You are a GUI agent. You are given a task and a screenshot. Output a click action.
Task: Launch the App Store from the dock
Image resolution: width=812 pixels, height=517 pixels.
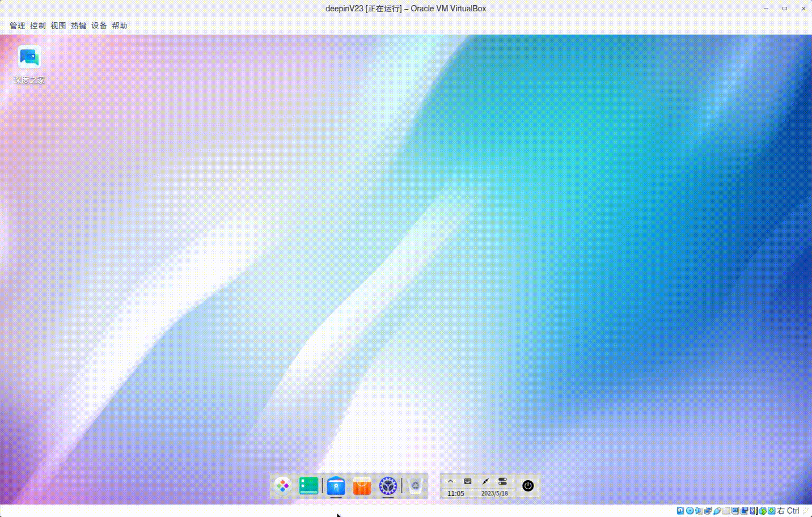tap(362, 486)
